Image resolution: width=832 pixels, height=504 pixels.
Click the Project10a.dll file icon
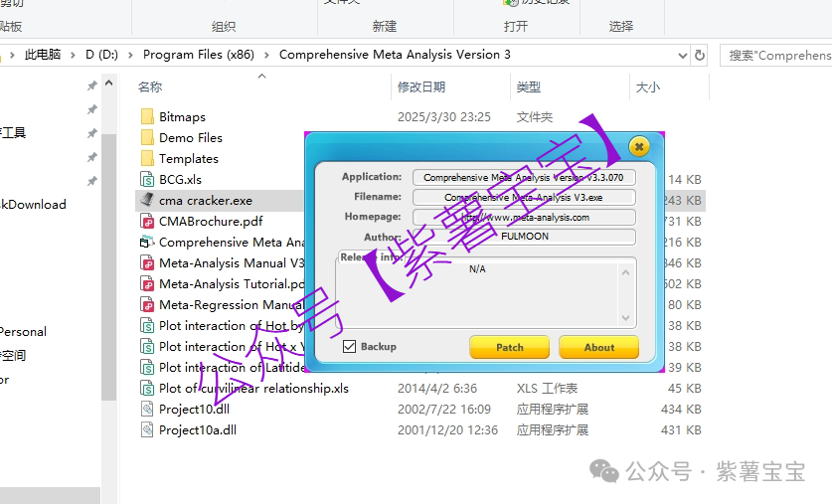click(147, 429)
